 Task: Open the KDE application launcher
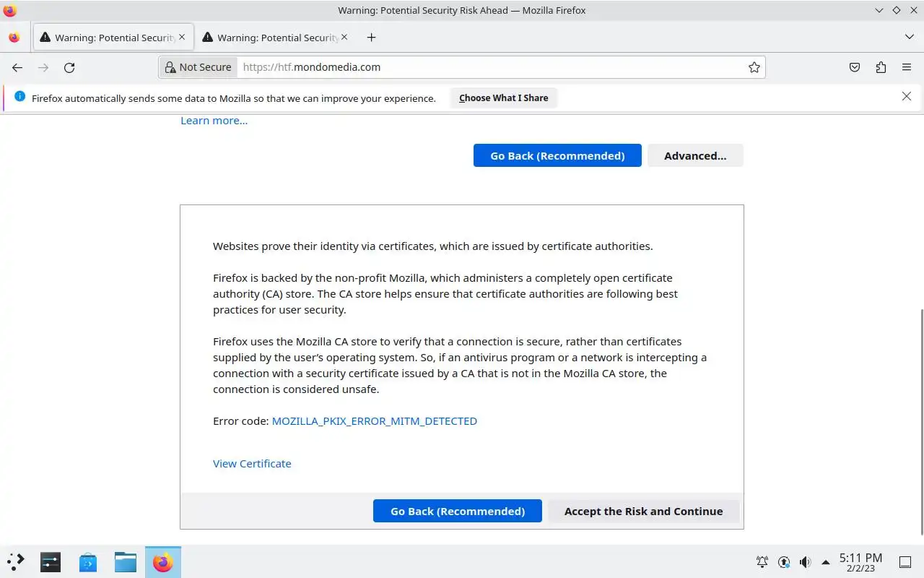click(x=16, y=561)
